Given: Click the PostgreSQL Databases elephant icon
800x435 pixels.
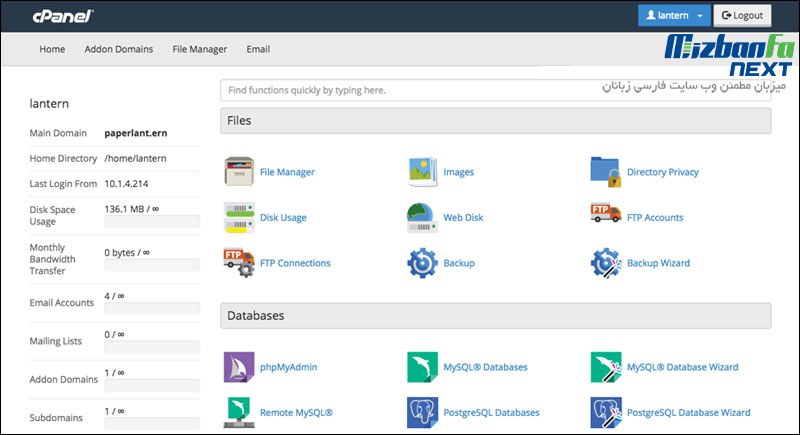Looking at the screenshot, I should pos(423,412).
